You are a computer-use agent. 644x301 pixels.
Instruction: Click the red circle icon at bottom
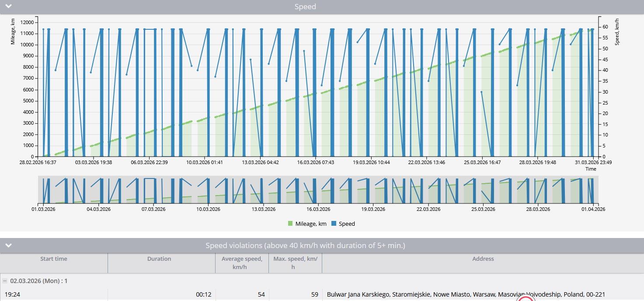coord(526,299)
